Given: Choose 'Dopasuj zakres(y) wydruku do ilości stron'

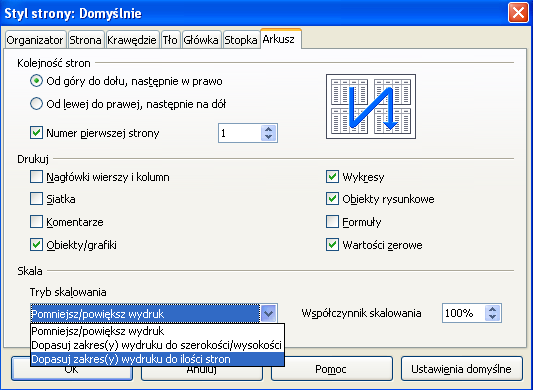Looking at the screenshot, I should [157, 359].
